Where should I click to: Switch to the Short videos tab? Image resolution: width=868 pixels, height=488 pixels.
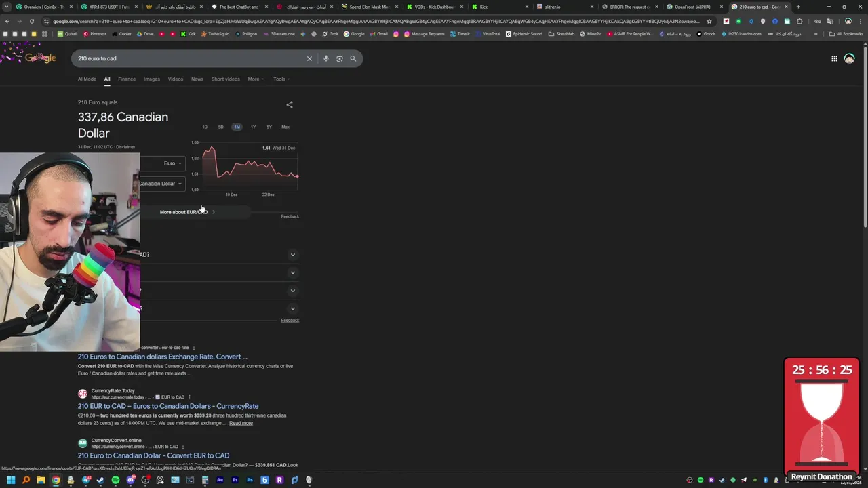pos(225,79)
